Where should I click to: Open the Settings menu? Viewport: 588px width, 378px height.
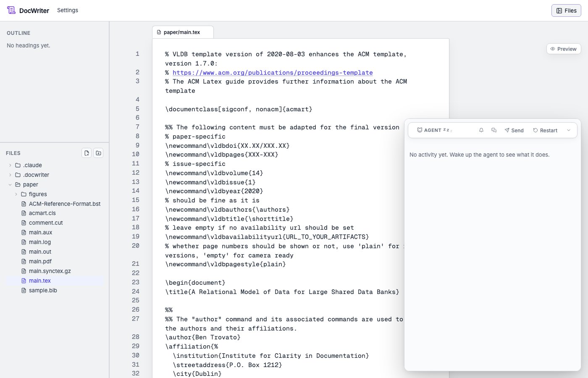[68, 10]
